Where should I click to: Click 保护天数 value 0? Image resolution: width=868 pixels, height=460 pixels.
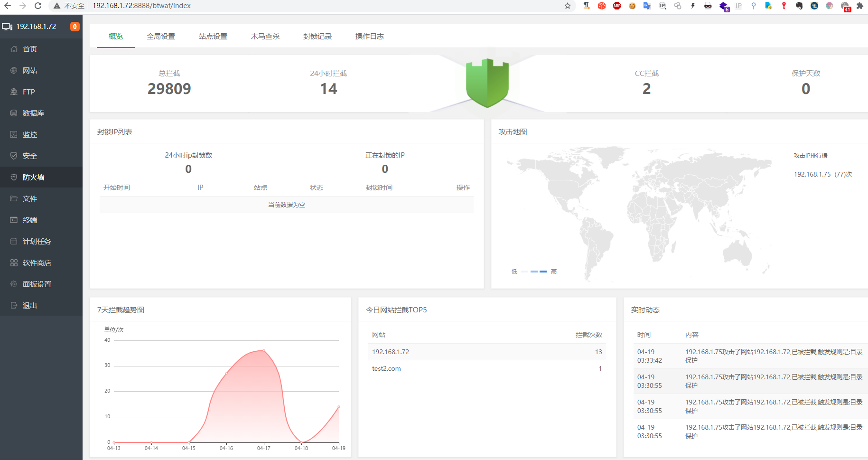[806, 89]
